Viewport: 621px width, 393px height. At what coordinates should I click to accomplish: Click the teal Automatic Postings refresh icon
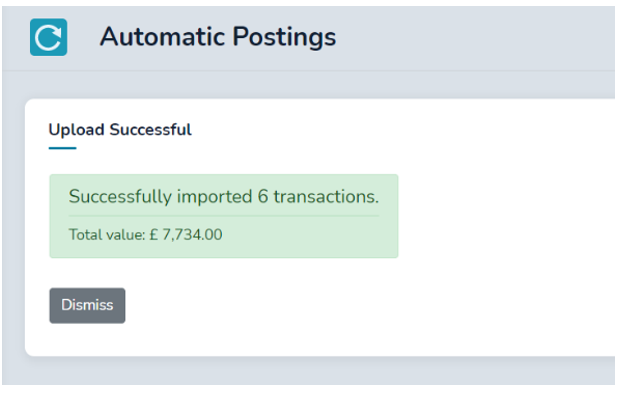48,37
